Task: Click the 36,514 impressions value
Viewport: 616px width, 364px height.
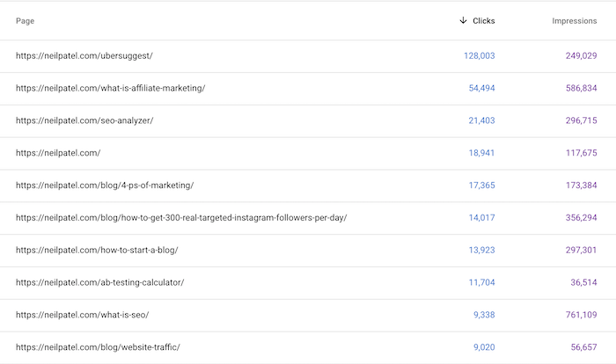Action: click(583, 282)
